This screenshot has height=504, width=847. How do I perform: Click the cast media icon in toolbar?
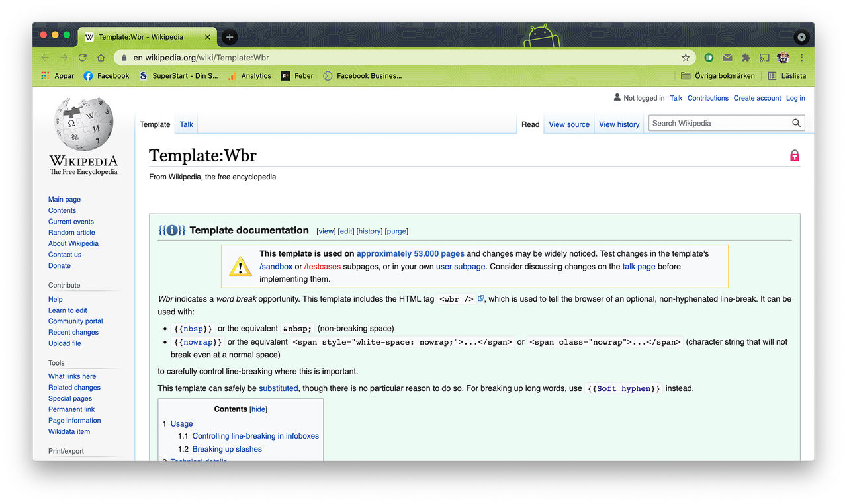[764, 58]
